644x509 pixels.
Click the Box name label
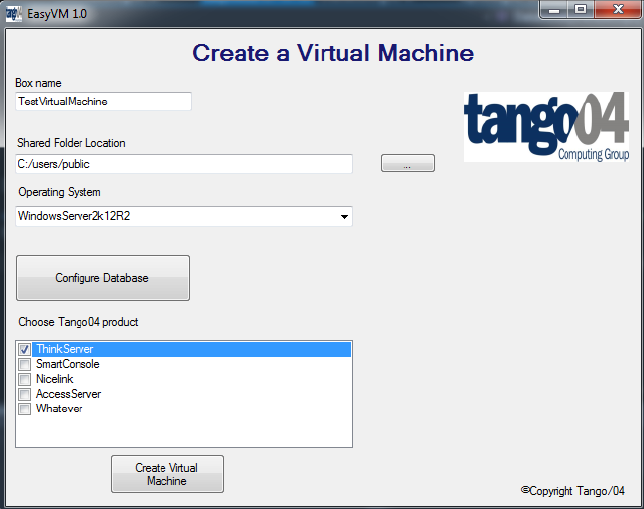38,83
